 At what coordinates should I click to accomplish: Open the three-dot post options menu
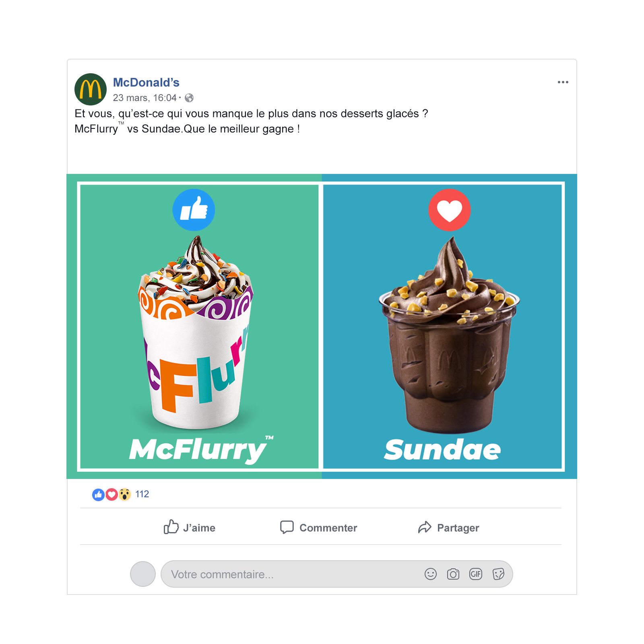563,82
